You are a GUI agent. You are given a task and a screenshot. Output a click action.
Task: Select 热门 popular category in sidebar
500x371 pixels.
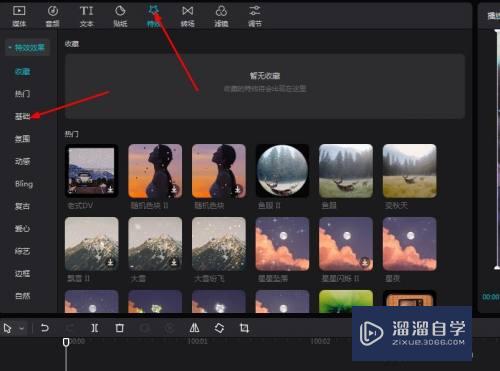coord(22,94)
